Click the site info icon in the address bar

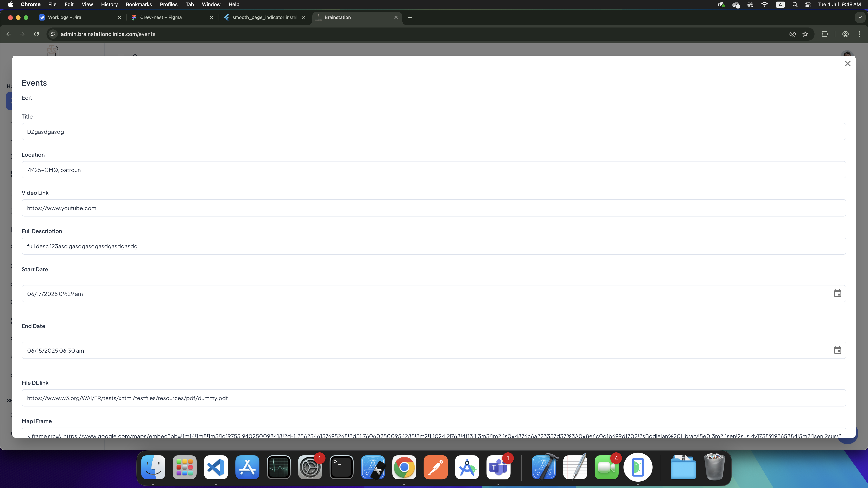[x=53, y=34]
